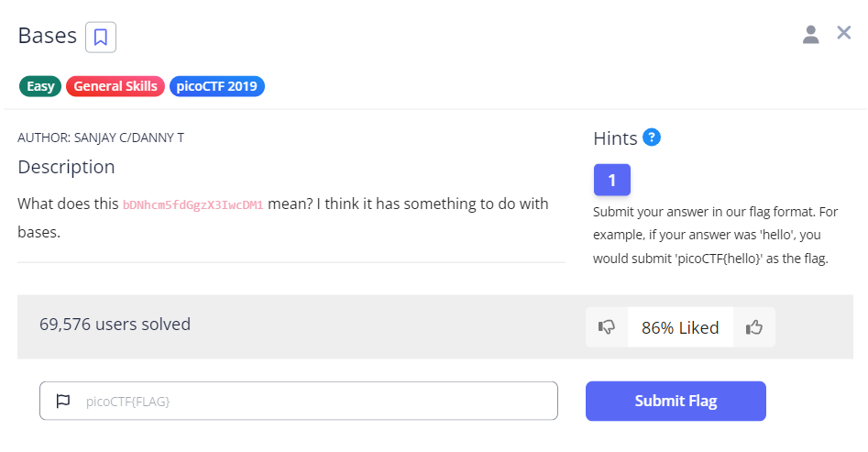Screen dimensions: 868x452
Task: Select the Easy difficulty tag
Action: pyautogui.click(x=40, y=87)
